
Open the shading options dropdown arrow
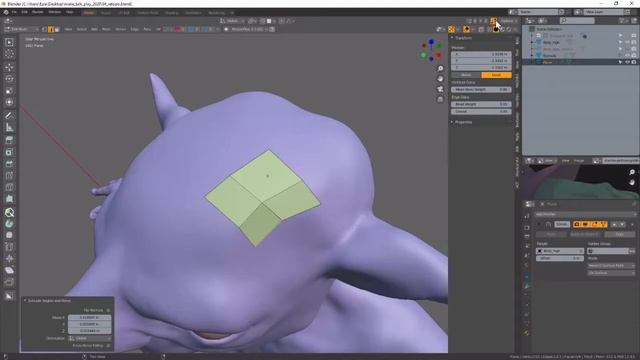(x=515, y=29)
